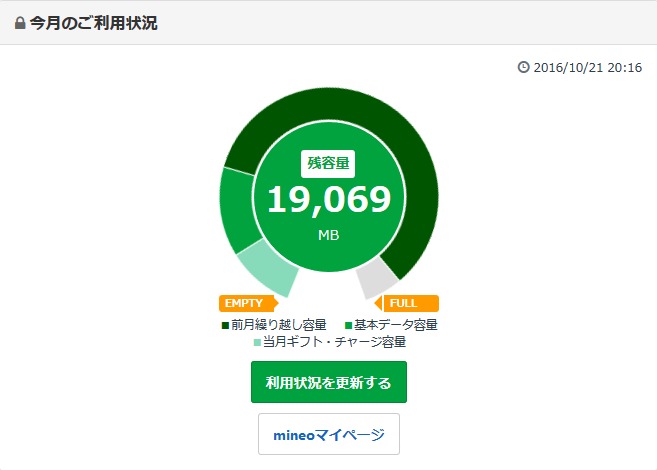Click the orange FULL marker tag
The image size is (657, 470).
pos(408,304)
